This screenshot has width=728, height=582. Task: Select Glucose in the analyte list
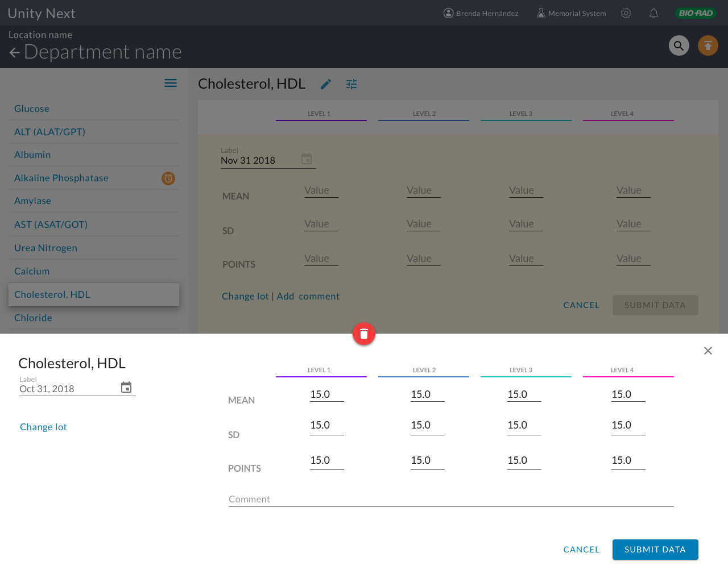tap(32, 109)
